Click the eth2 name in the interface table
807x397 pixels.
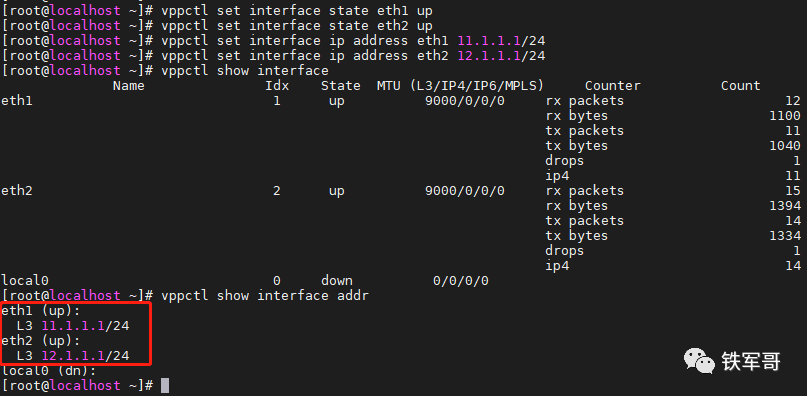16,191
